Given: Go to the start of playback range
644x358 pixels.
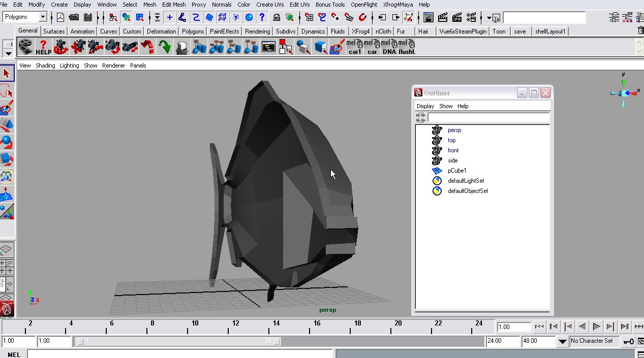Looking at the screenshot, I should [x=540, y=327].
